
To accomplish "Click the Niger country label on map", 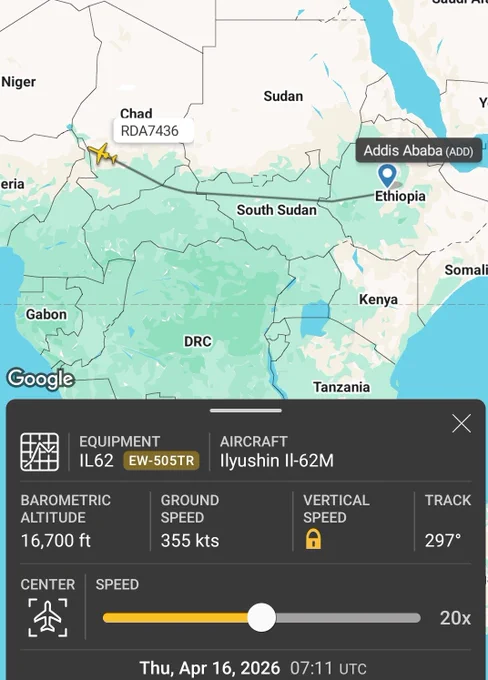I will [x=19, y=82].
